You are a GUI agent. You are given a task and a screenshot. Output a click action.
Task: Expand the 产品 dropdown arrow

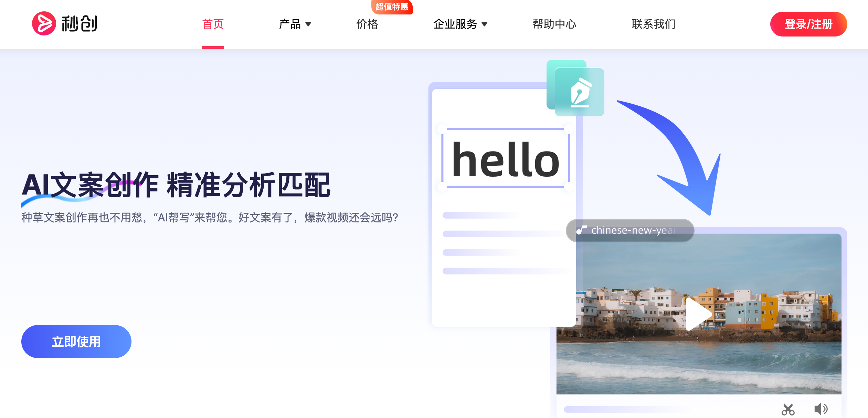308,24
